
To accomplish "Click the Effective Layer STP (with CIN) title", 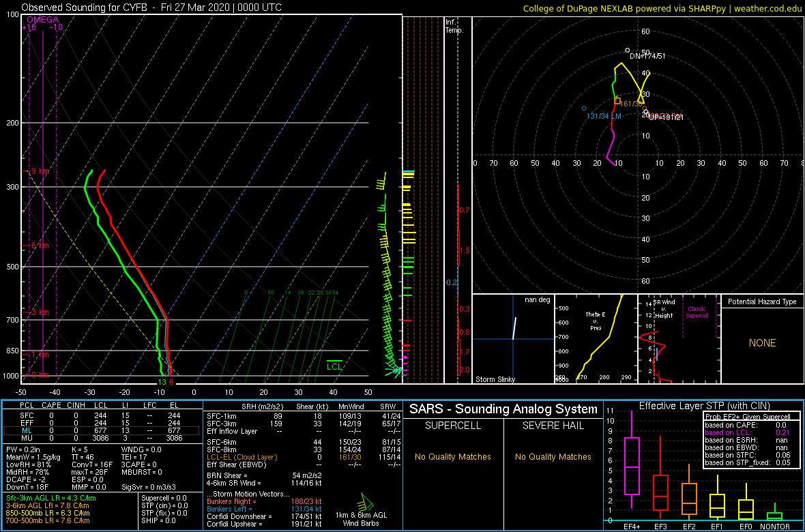I will tap(704, 407).
